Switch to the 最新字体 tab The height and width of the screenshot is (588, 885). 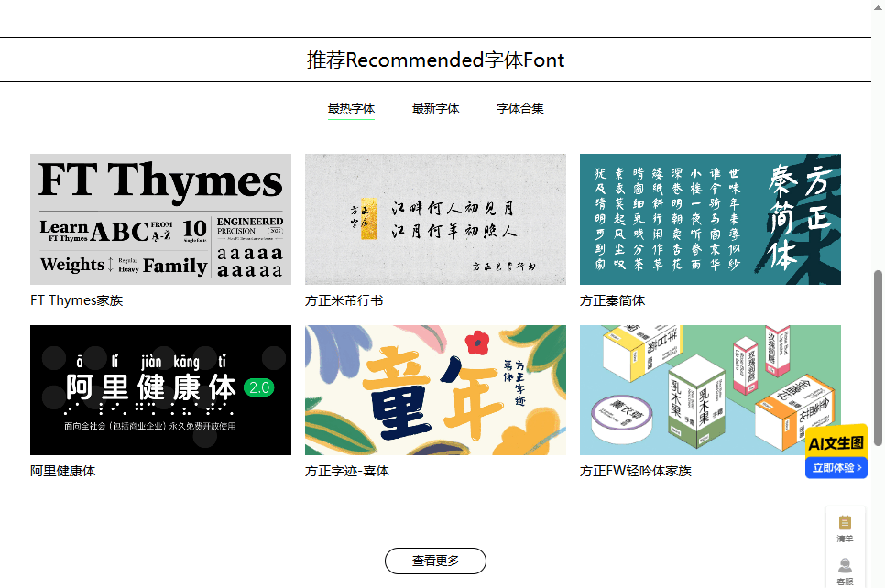436,107
